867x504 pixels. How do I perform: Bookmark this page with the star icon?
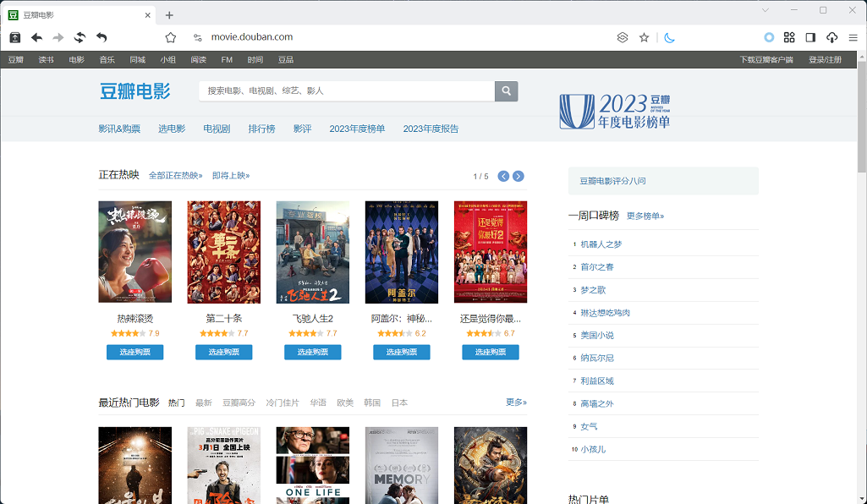pyautogui.click(x=645, y=37)
